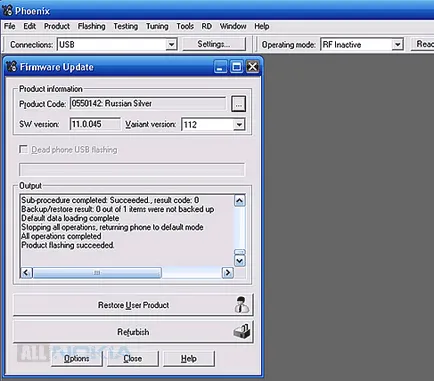Viewport: 434px width, 381px height.
Task: Click 'Stopping all operations' output line
Action: pos(112,227)
